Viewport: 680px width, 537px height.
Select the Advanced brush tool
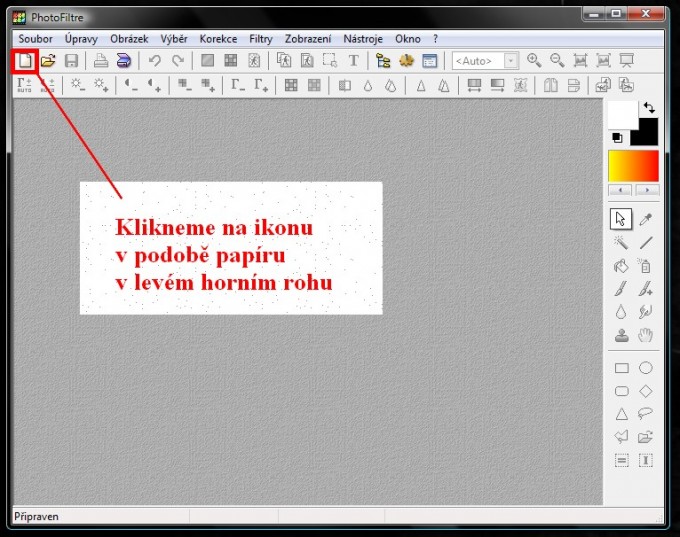[645, 288]
